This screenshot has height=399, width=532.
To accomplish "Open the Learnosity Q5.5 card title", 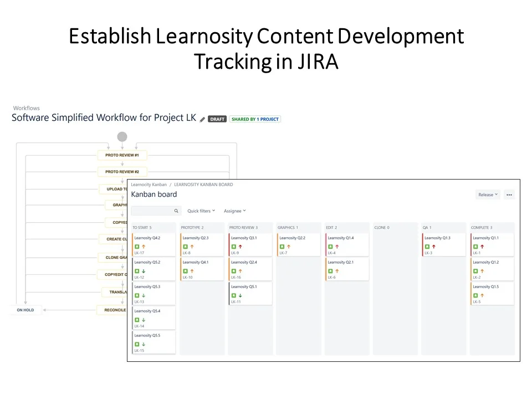I will click(147, 336).
